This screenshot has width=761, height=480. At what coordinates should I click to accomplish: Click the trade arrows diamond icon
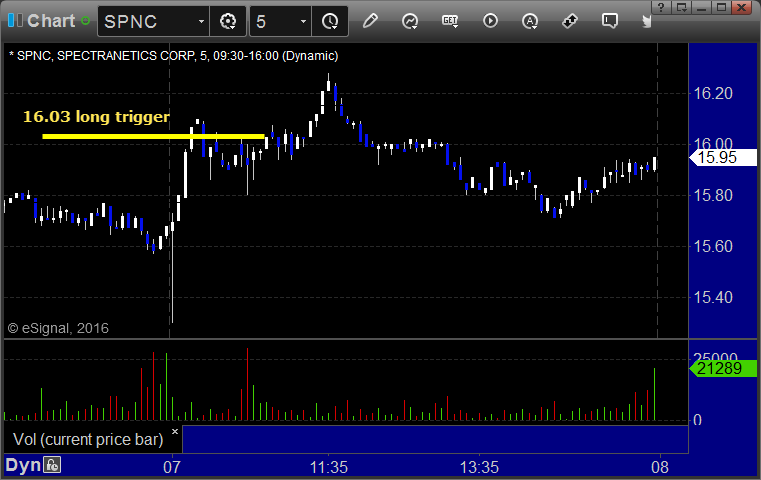pyautogui.click(x=570, y=21)
